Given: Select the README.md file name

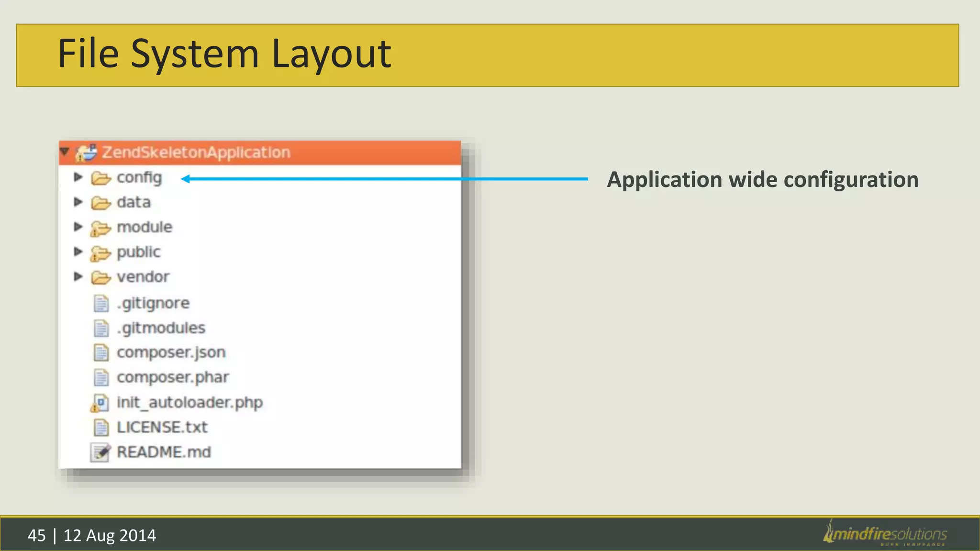Looking at the screenshot, I should pos(164,452).
